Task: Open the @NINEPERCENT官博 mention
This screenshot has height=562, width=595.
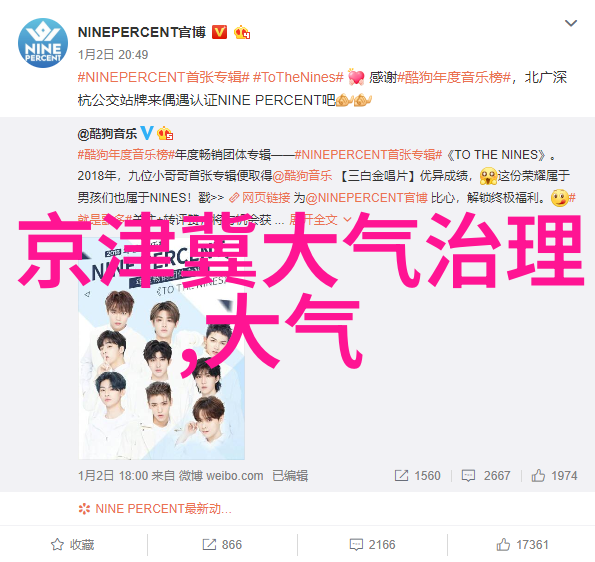Action: (367, 198)
